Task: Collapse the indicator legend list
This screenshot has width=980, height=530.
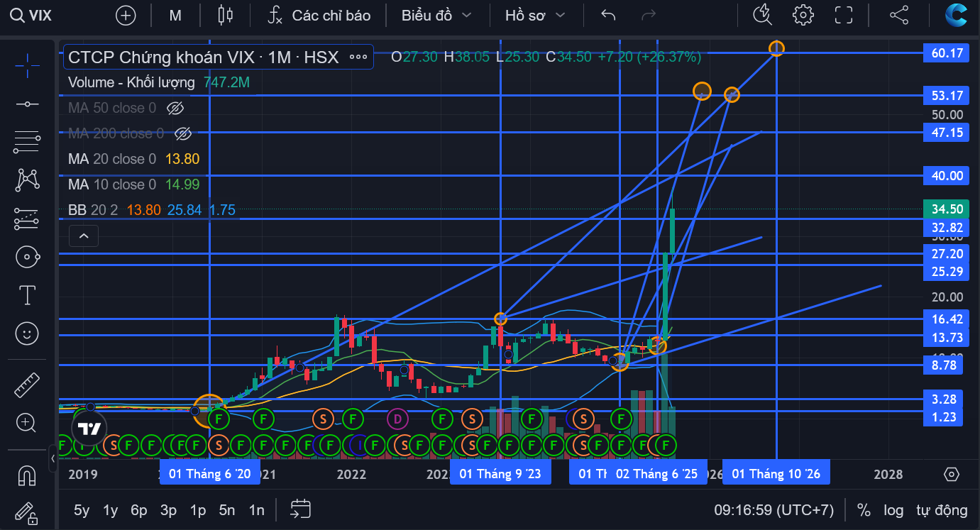Action: 83,236
